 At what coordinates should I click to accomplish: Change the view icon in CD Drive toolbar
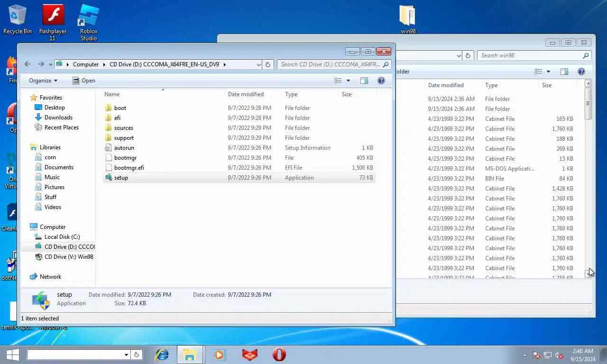338,81
